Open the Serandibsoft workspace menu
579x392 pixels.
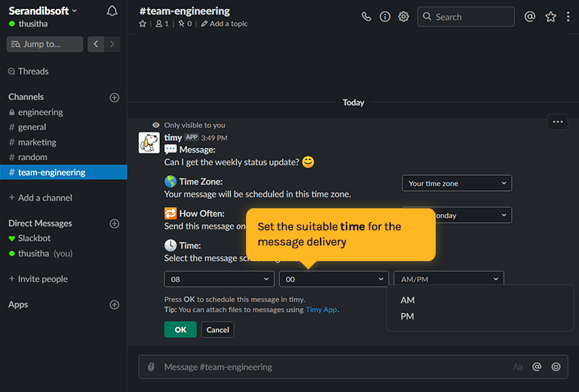[x=43, y=11]
